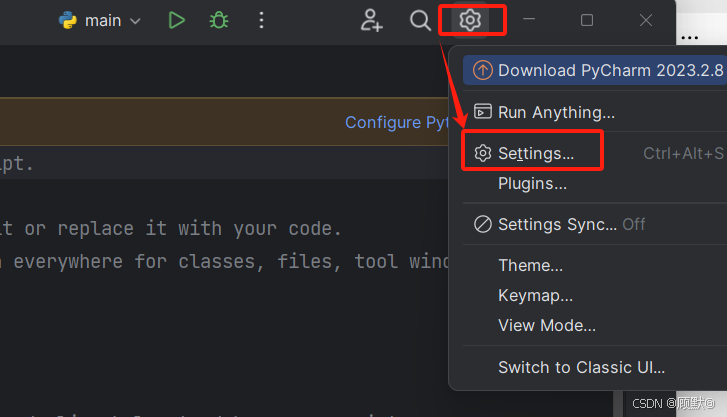Open the Theme... chooser
Screen dimensions: 727x417
click(x=530, y=265)
